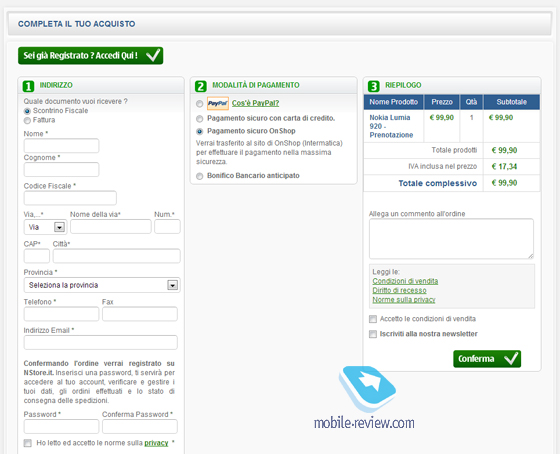Focus the Codice Fiscale input field
The image size is (560, 454).
pos(70,198)
